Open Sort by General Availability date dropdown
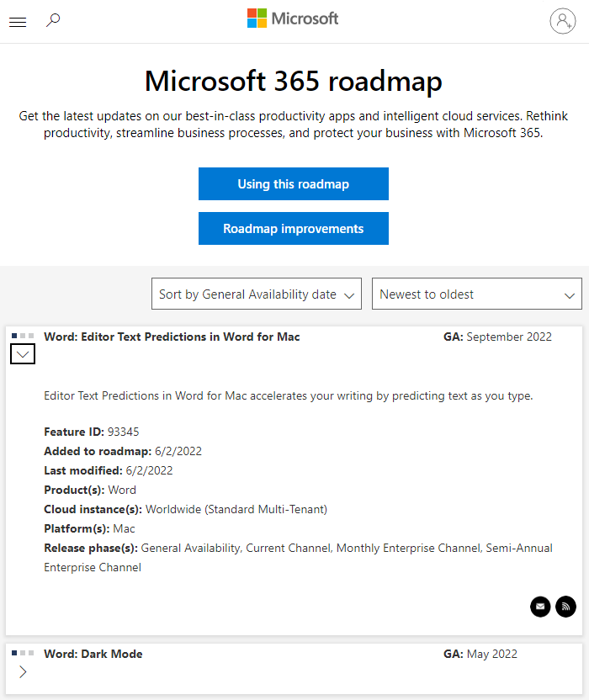 click(257, 294)
